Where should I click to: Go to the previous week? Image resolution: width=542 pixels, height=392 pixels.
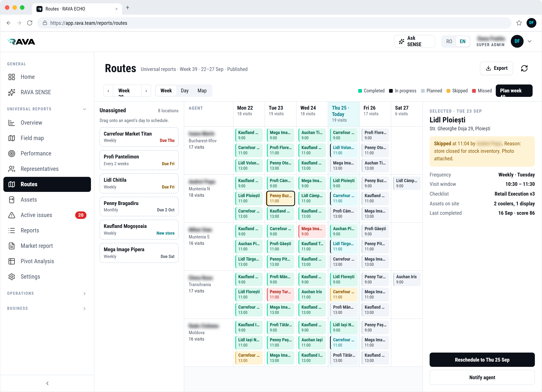[x=108, y=91]
